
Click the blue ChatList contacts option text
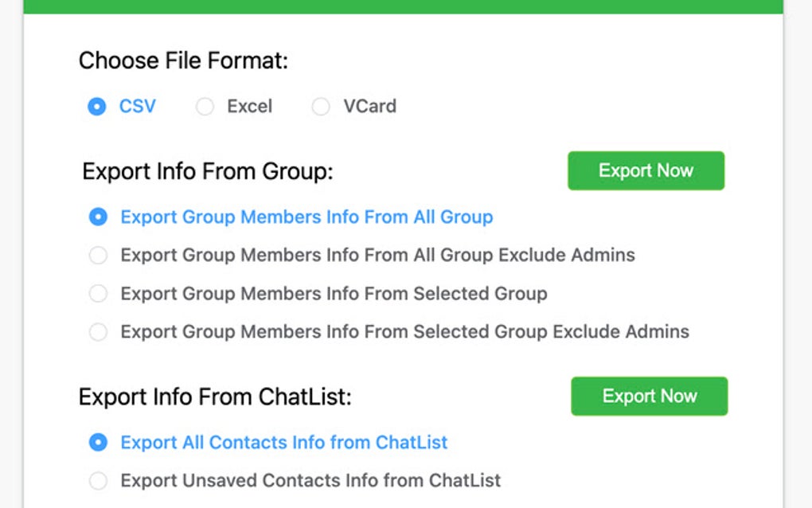pyautogui.click(x=283, y=442)
